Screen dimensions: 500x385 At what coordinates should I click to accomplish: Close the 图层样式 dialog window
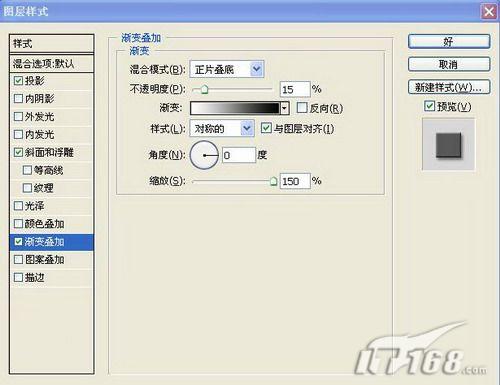(x=489, y=12)
